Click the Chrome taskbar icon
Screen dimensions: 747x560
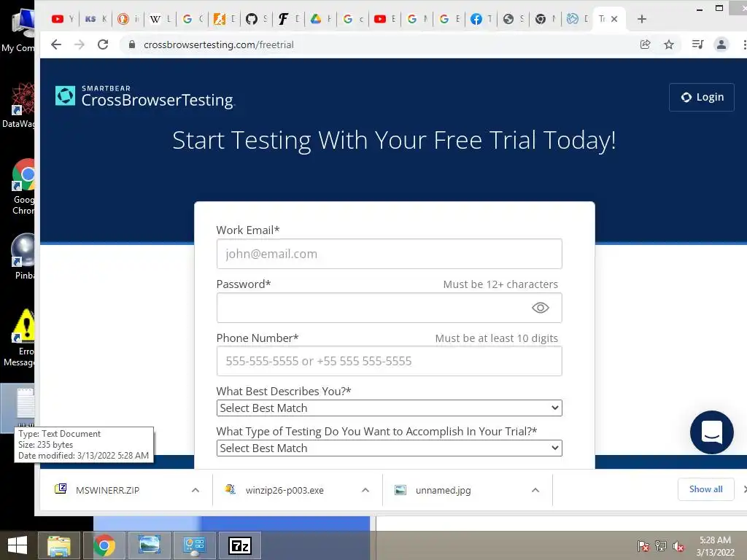[104, 545]
